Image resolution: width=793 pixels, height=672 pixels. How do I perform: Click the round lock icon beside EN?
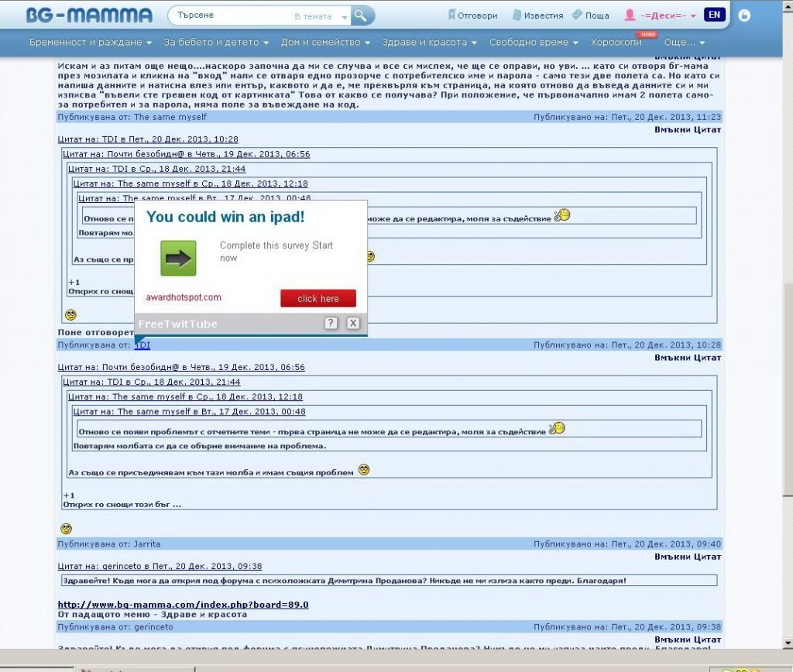pyautogui.click(x=744, y=15)
